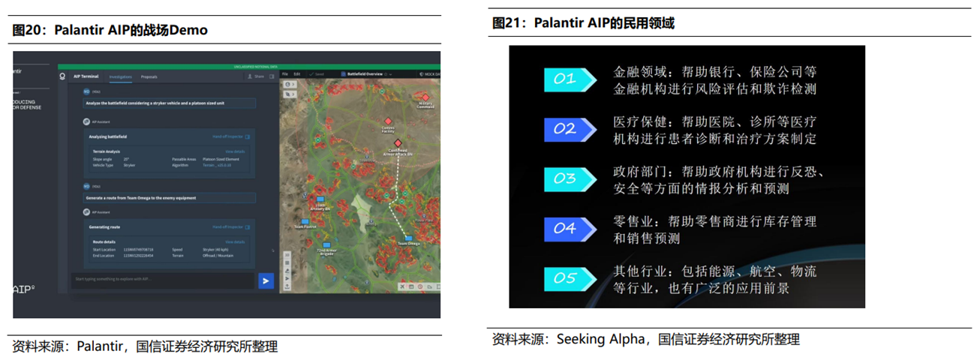
Task: Click the heading '图21：Palantir AIP的民用领域'
Action: 583,23
